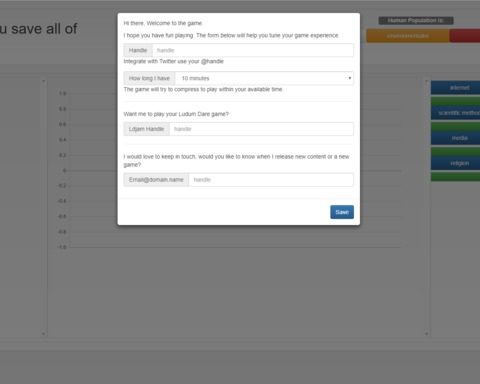The image size is (480, 384).
Task: Click the How long I have label
Action: point(149,78)
